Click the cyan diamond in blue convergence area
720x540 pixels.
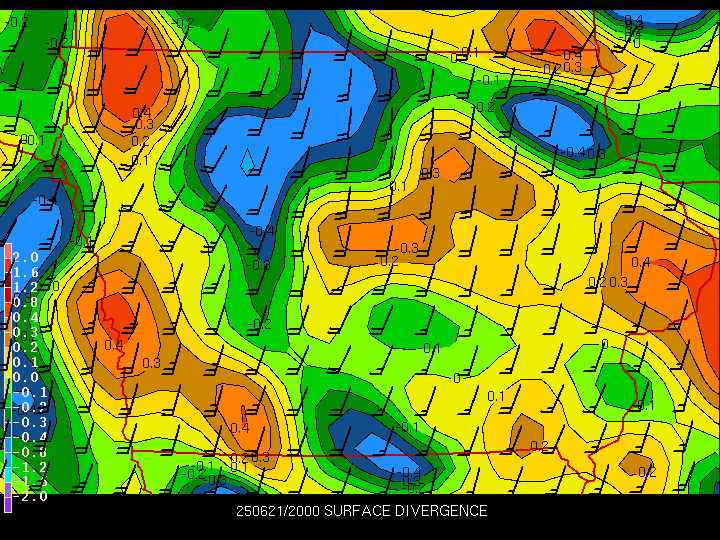(x=247, y=160)
